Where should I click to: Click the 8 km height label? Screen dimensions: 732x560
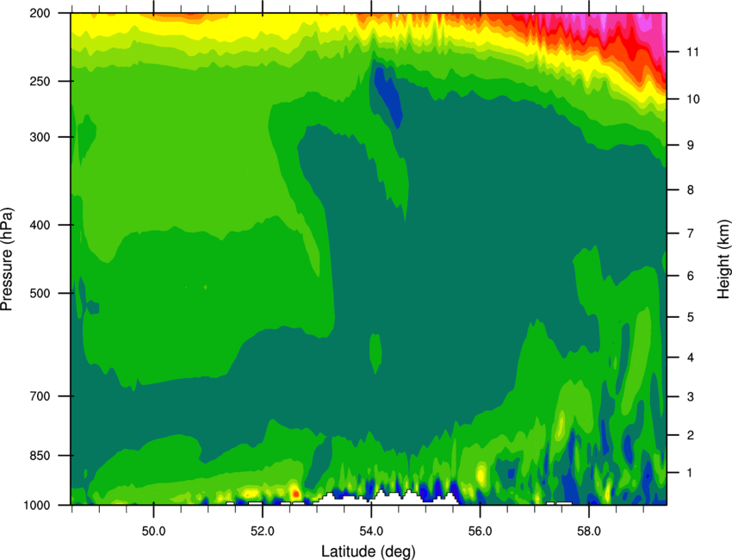tap(691, 190)
